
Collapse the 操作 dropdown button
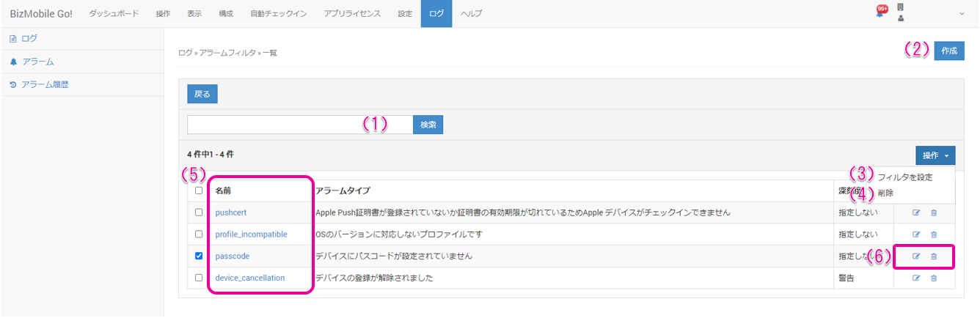tap(935, 155)
